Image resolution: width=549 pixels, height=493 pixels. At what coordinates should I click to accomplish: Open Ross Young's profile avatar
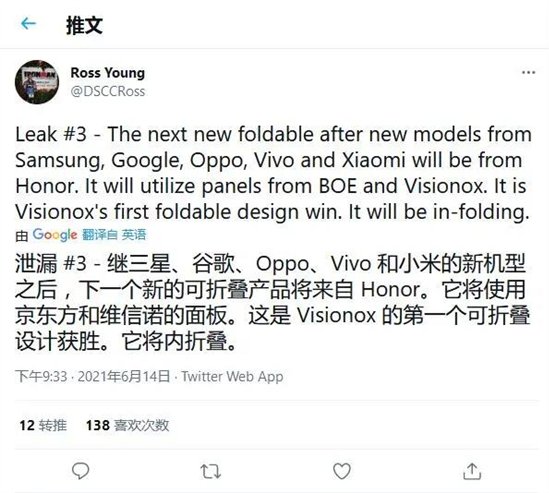[37, 82]
